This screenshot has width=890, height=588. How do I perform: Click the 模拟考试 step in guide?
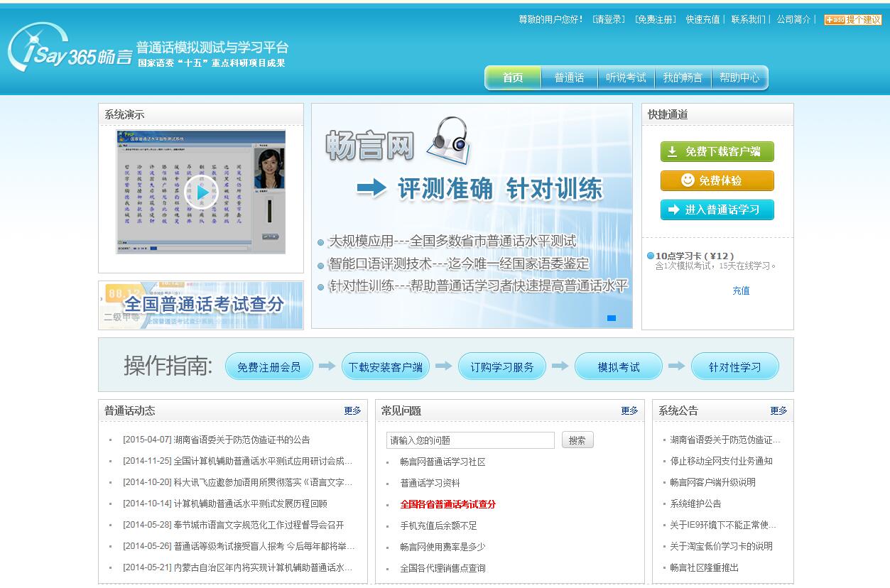tap(618, 367)
